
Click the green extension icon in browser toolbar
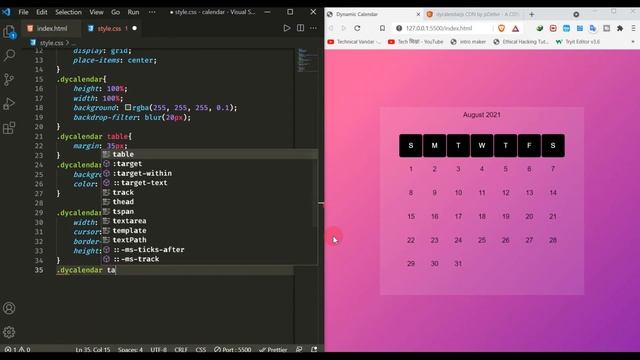(540, 28)
